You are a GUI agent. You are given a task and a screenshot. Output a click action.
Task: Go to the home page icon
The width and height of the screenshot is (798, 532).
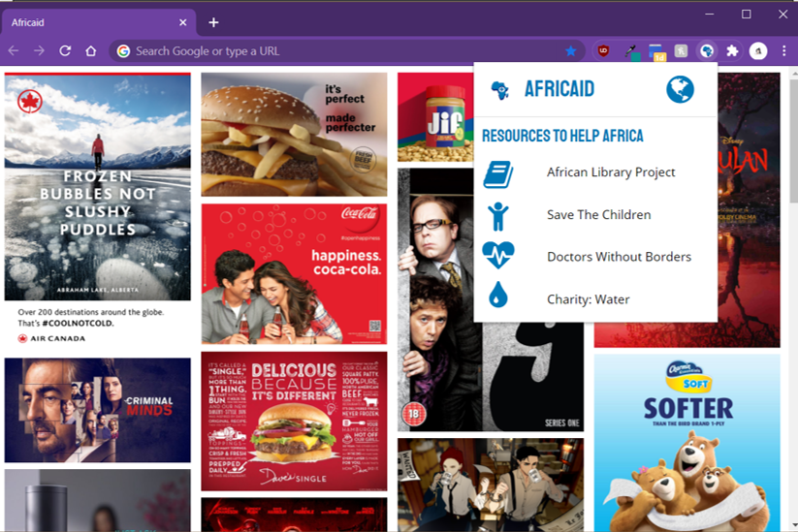coord(90,50)
